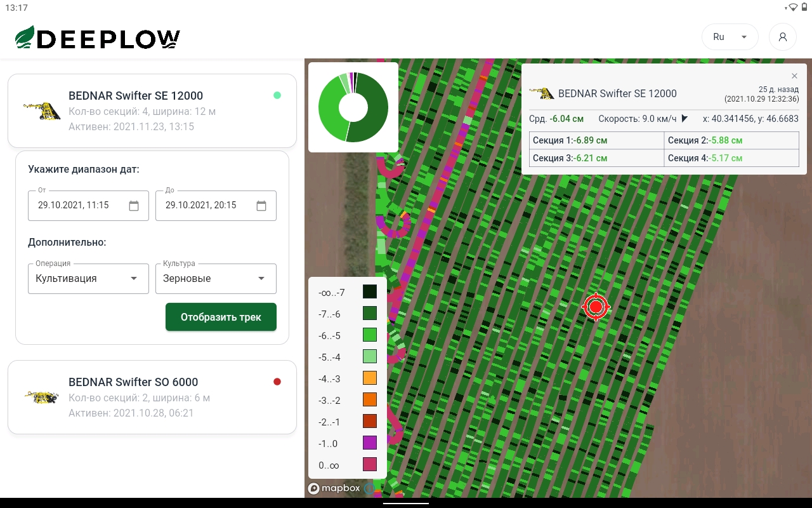
Task: Select BEDNAR Swifter SO 6000 card
Action: pos(152,397)
